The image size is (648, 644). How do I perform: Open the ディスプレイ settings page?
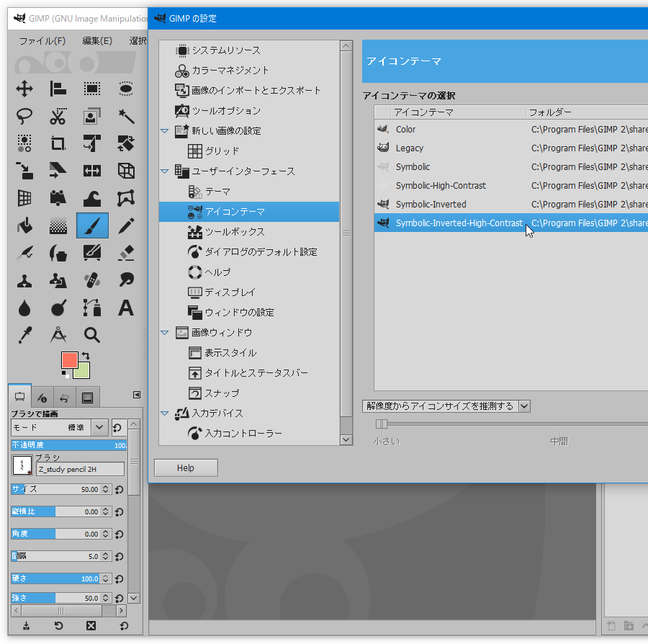[249, 292]
